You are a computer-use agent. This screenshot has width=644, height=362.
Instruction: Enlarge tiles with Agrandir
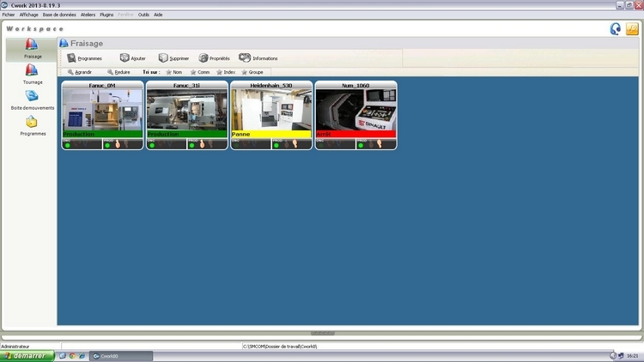(x=80, y=72)
